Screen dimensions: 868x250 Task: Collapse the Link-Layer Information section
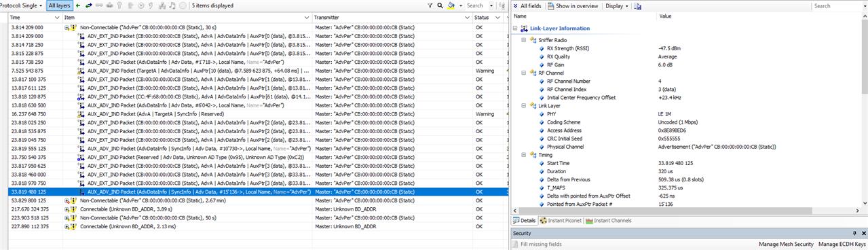(x=516, y=29)
